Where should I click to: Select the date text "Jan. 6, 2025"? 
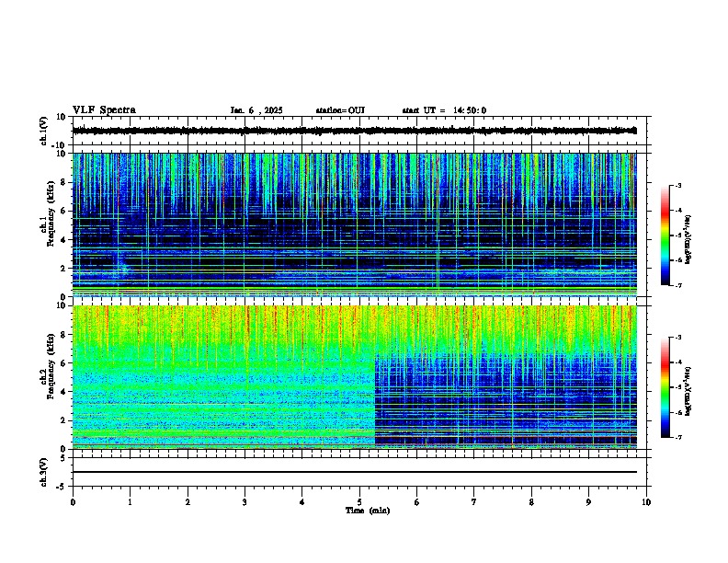256,110
